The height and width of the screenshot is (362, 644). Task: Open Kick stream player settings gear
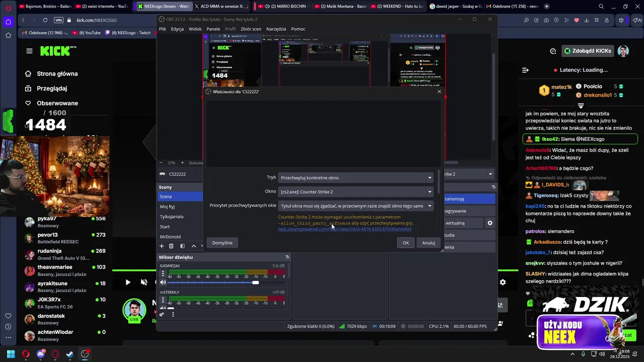(503, 282)
